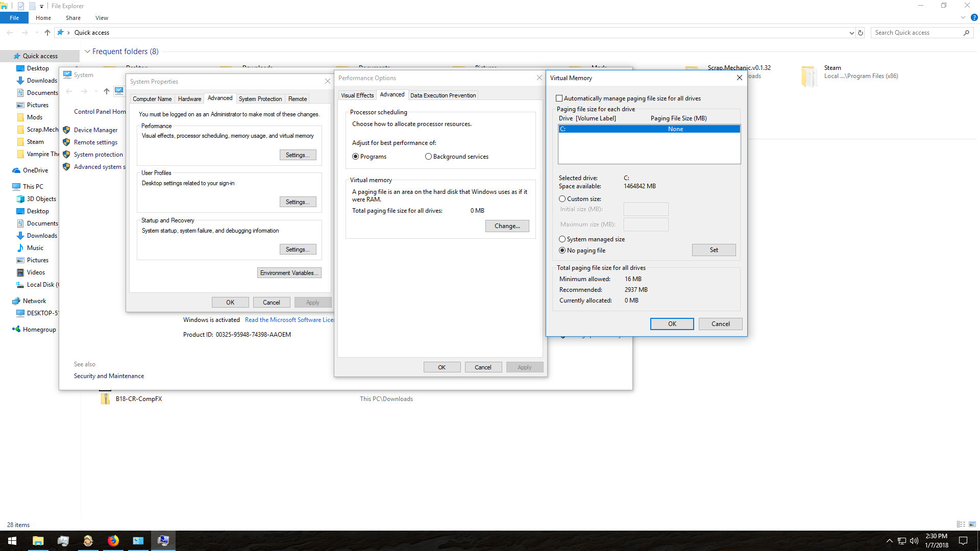This screenshot has height=551, width=980.
Task: Enable automatically manage paging file checkbox
Action: tap(559, 98)
